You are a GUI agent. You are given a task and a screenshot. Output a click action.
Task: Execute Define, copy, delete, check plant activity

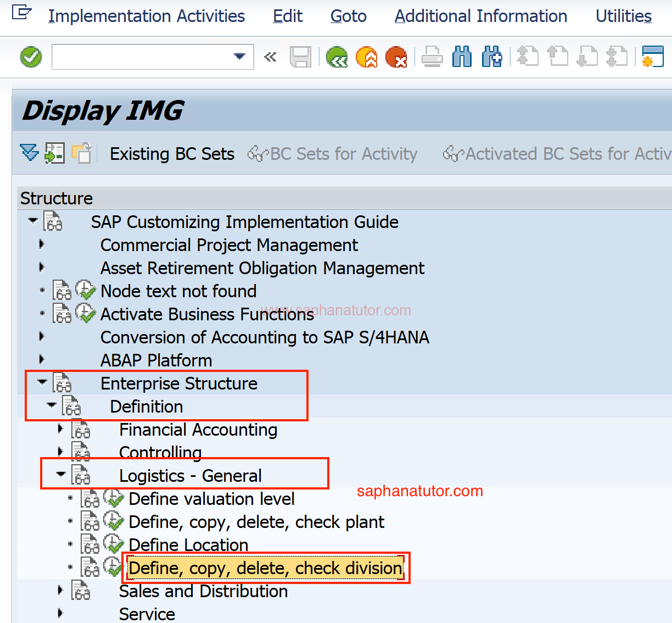click(x=113, y=520)
